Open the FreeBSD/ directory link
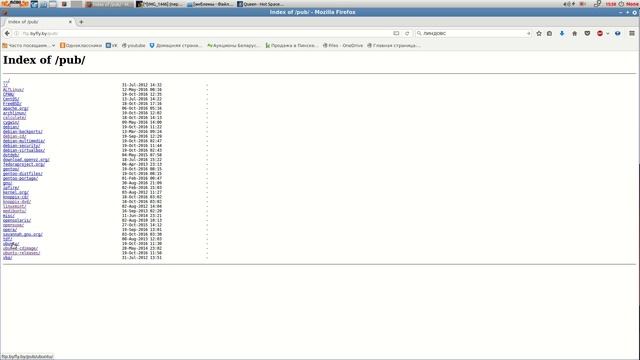640x360 pixels. 12,104
